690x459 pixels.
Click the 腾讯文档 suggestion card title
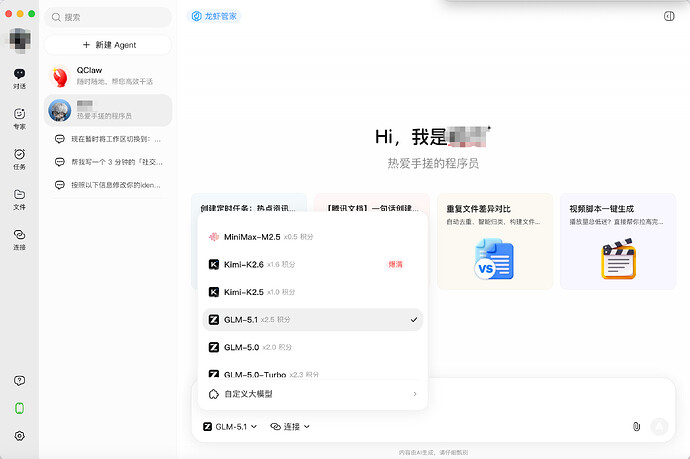pos(371,208)
